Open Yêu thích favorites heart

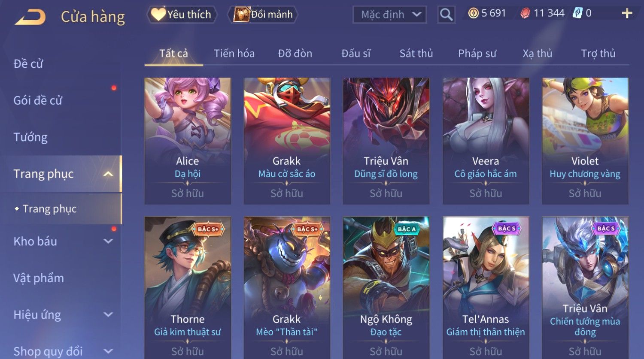182,15
